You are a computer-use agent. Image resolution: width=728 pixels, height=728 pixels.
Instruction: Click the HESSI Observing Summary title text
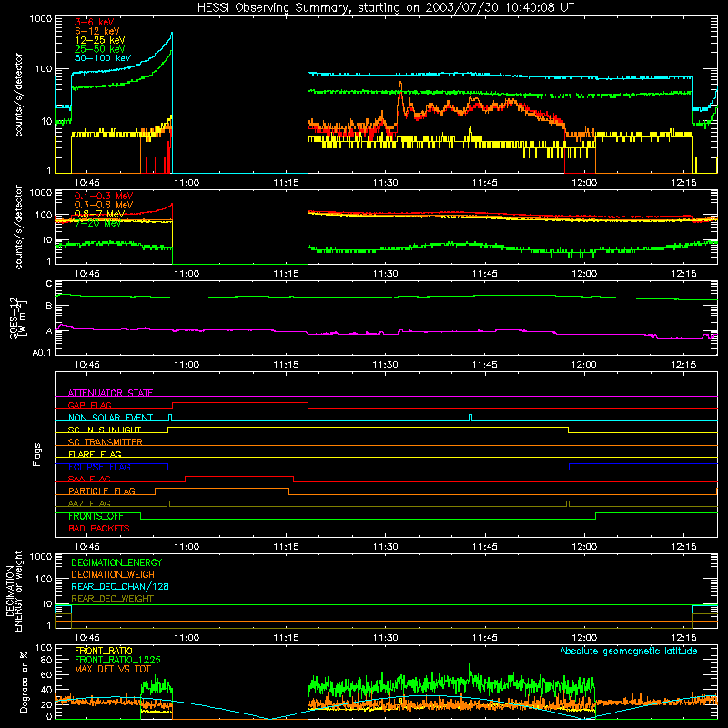click(385, 8)
